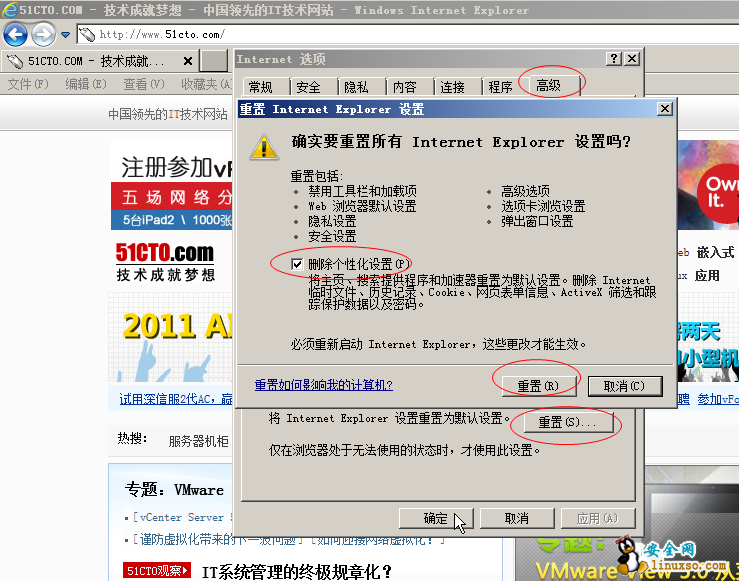Screen dimensions: 739x581
Task: Click the 51CTO.com logo on webpage
Action: [165, 262]
